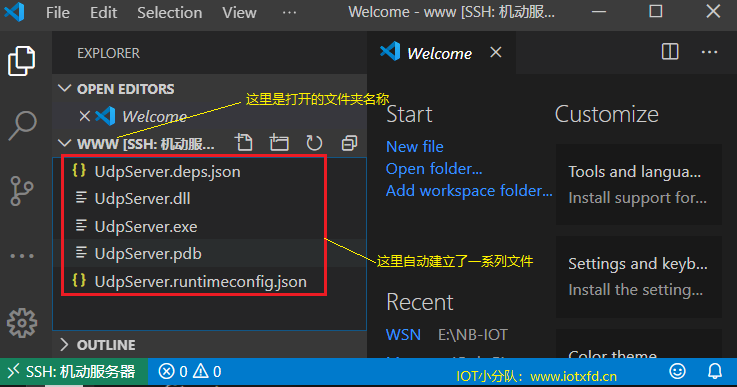Viewport: 737px width, 387px height.
Task: Click Add workspace folder... link
Action: pos(469,191)
